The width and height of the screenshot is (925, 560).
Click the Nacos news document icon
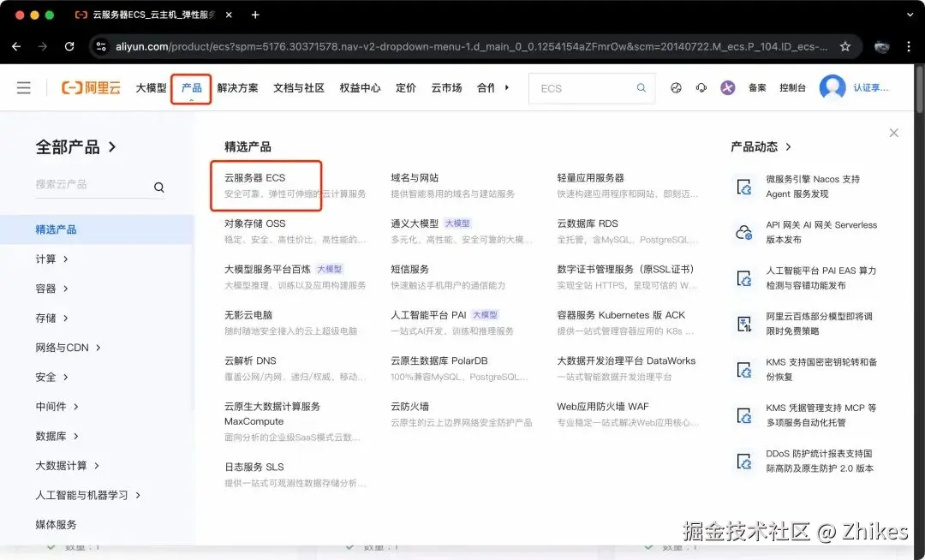744,187
